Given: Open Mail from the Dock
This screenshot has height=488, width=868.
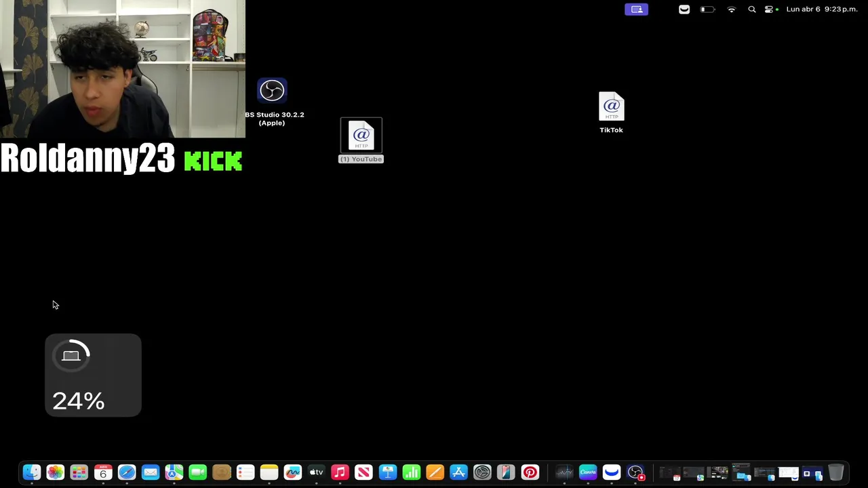Looking at the screenshot, I should coord(151,472).
